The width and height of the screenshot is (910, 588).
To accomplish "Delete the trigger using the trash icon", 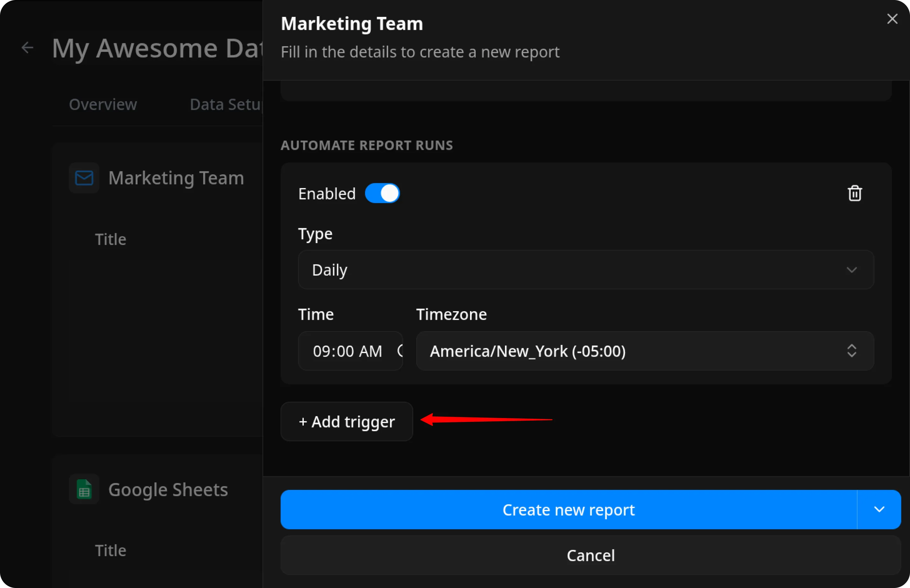I will click(855, 193).
